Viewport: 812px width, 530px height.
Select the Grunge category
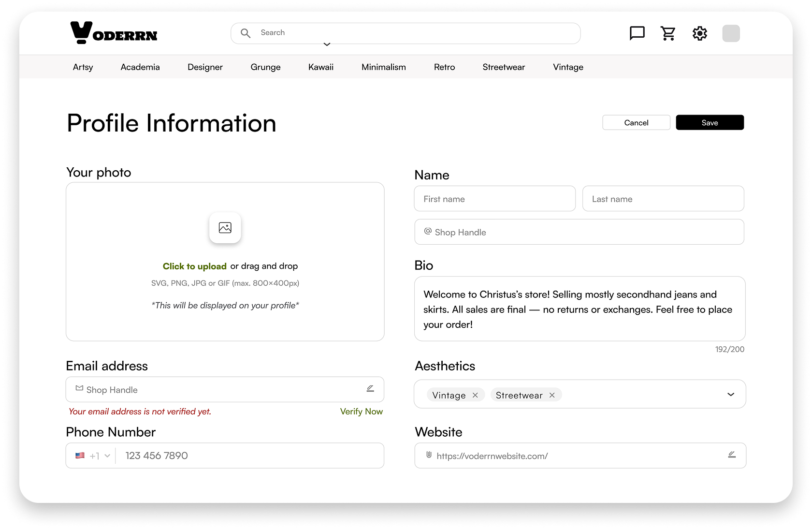265,67
